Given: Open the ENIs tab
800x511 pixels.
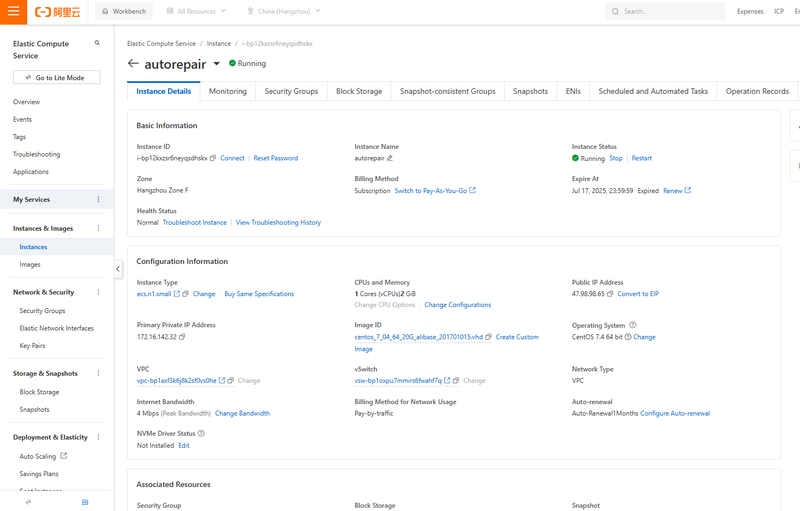Looking at the screenshot, I should (x=573, y=91).
